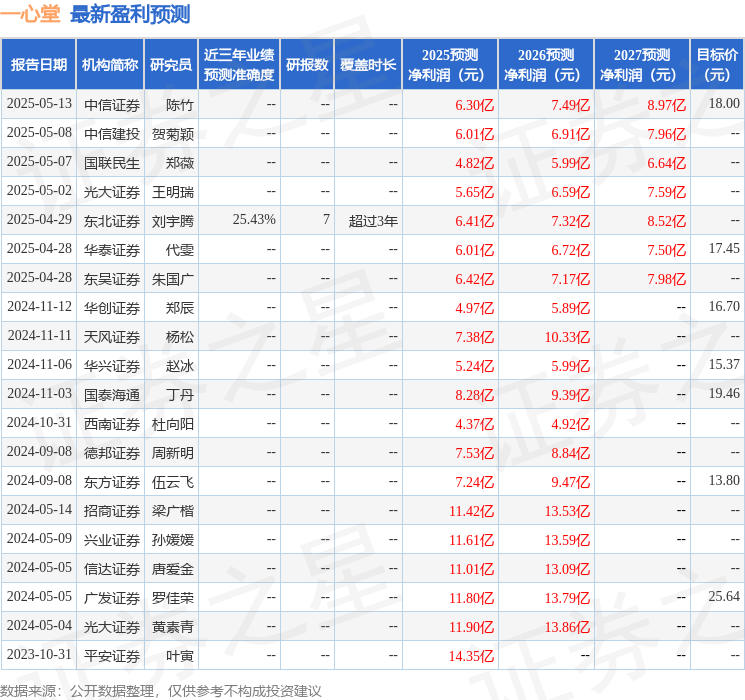
Task: Click target price 16.70
Action: click(724, 307)
